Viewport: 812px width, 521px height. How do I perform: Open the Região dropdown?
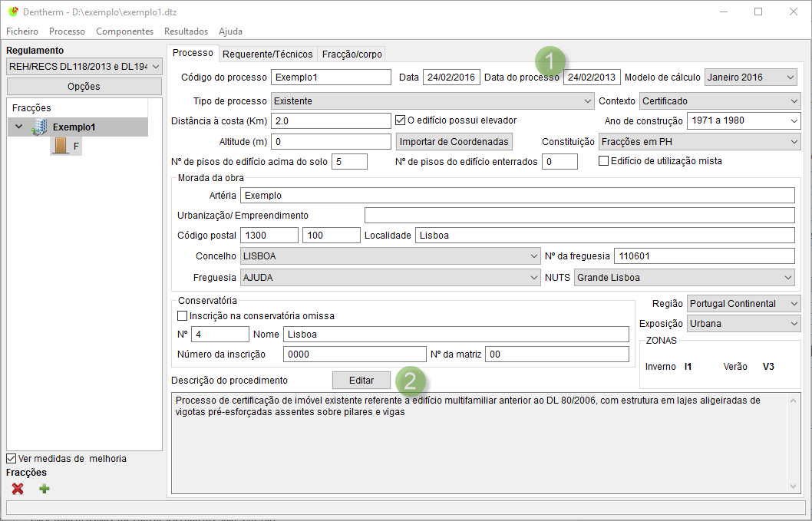coord(744,304)
